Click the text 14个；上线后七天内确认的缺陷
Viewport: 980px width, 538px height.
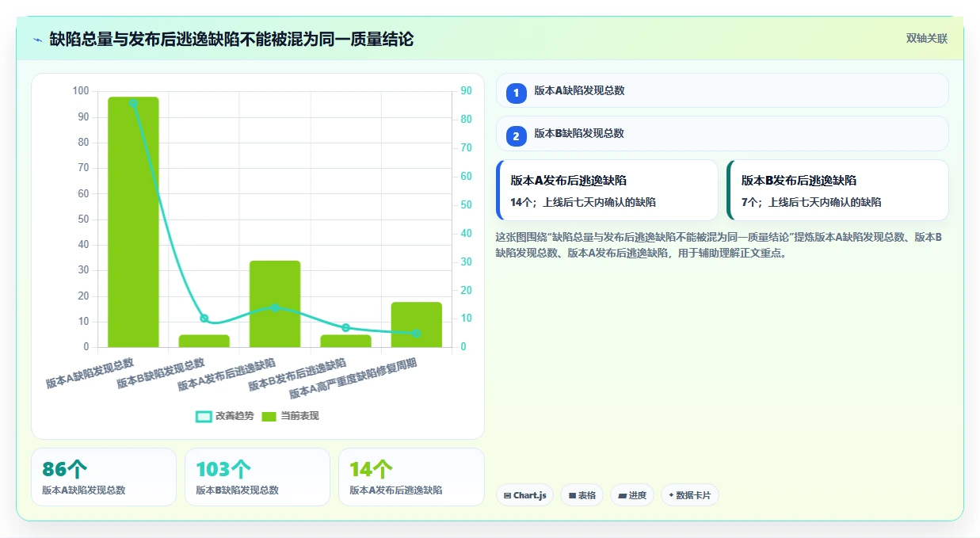(583, 202)
